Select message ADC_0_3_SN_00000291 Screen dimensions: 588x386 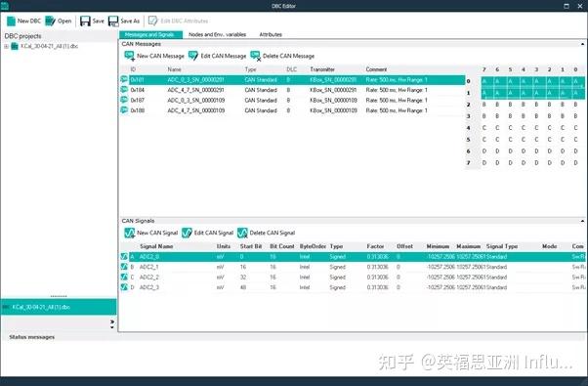(x=195, y=80)
